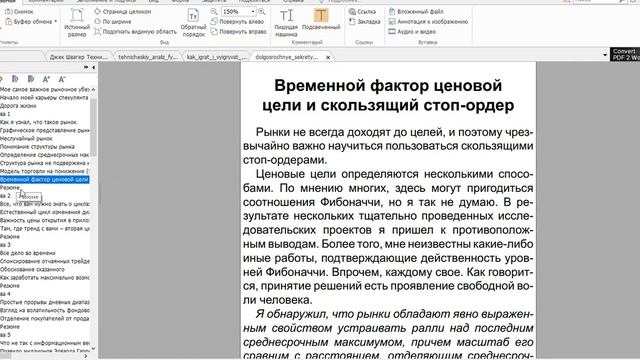Rotate page with Повернуть влево
The image size is (640, 360).
pyautogui.click(x=238, y=21)
